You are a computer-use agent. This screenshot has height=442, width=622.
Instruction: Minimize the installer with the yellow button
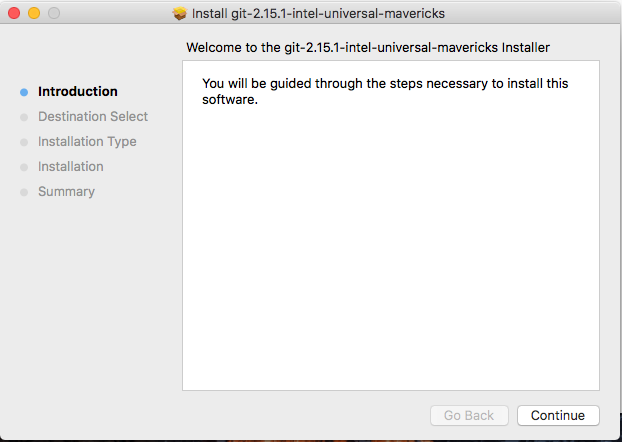tap(34, 13)
